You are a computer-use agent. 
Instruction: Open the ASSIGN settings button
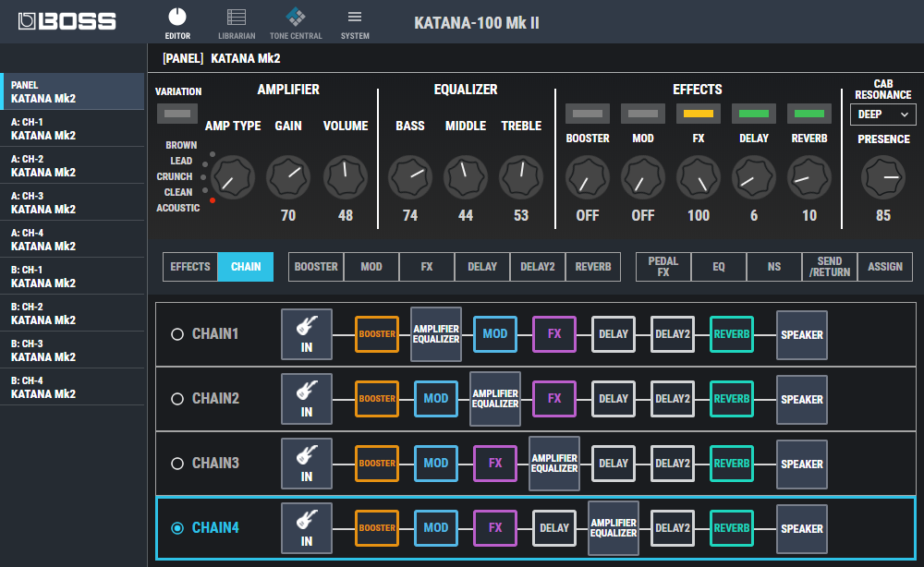(885, 267)
